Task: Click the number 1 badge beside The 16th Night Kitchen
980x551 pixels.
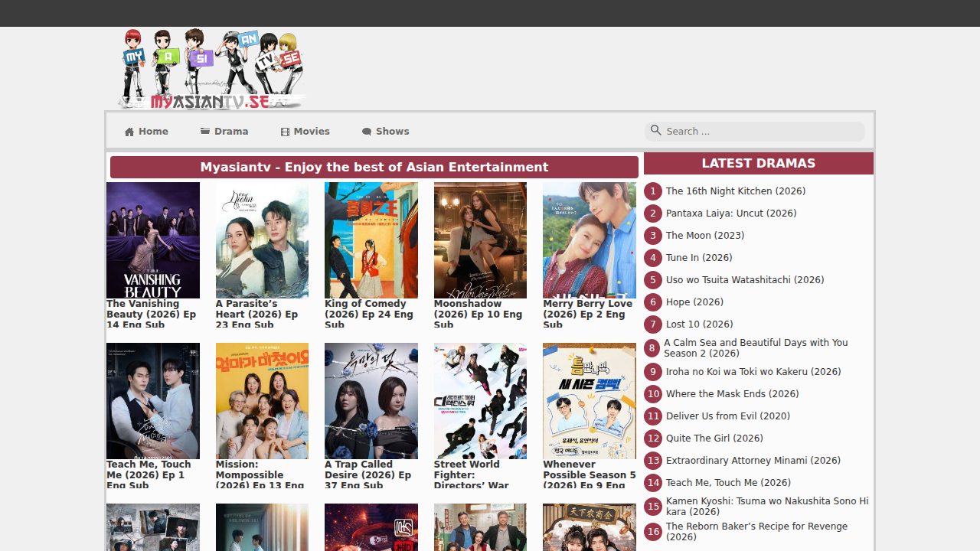Action: [x=653, y=191]
